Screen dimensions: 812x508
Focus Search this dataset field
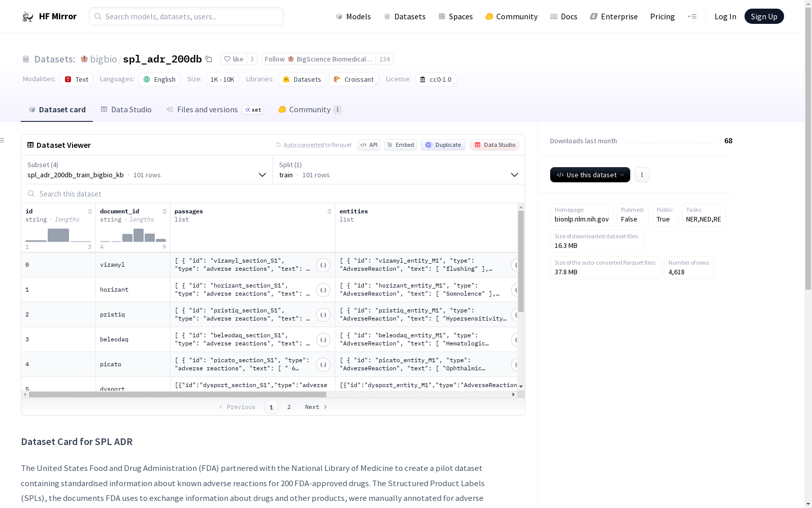(273, 194)
